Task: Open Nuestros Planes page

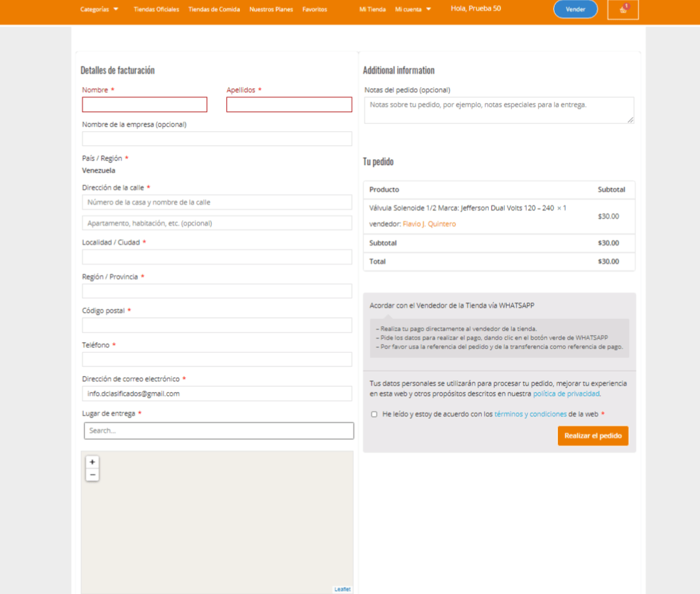Action: click(271, 10)
